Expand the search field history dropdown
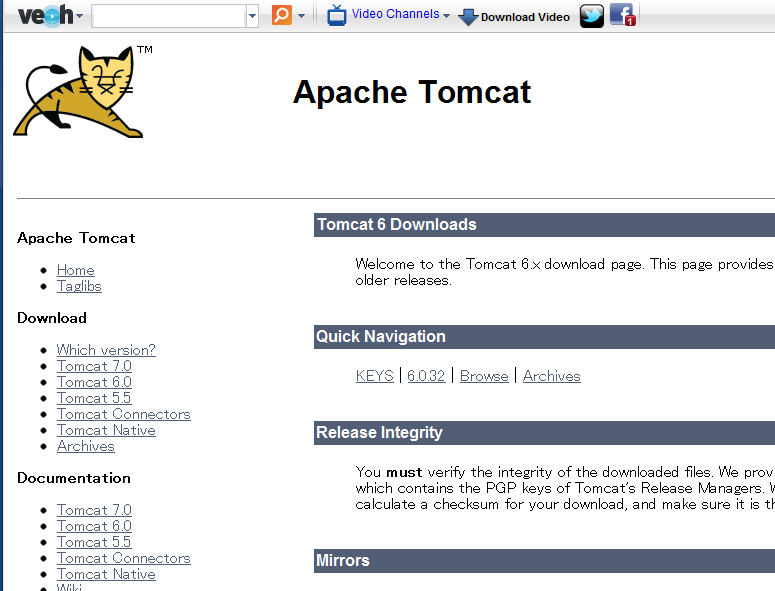Viewport: 775px width, 591px height. point(252,16)
